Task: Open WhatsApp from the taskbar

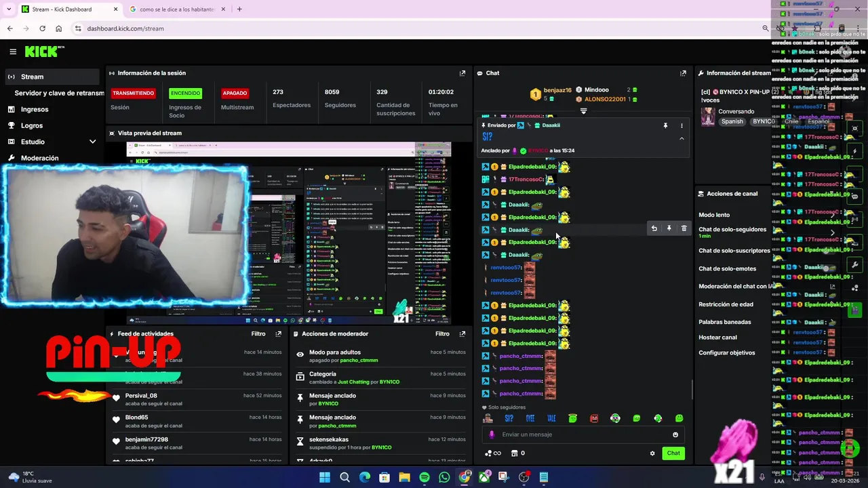Action: click(444, 477)
